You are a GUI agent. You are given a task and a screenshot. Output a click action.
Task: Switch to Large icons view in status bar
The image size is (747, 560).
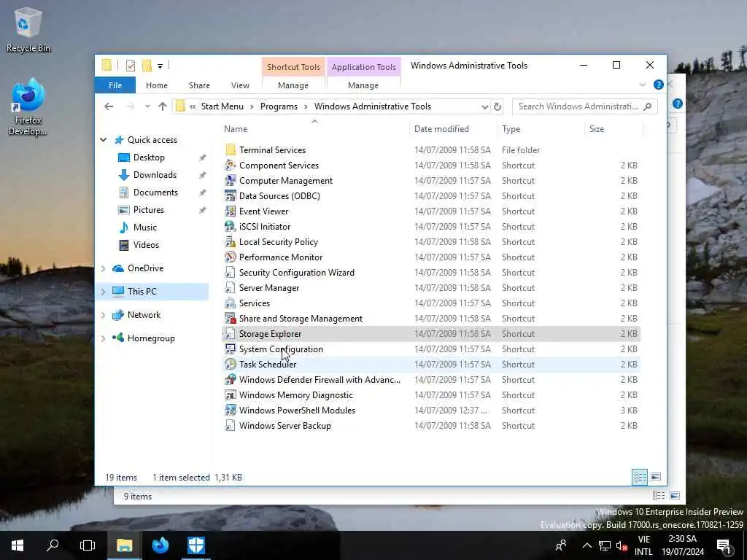pyautogui.click(x=656, y=477)
